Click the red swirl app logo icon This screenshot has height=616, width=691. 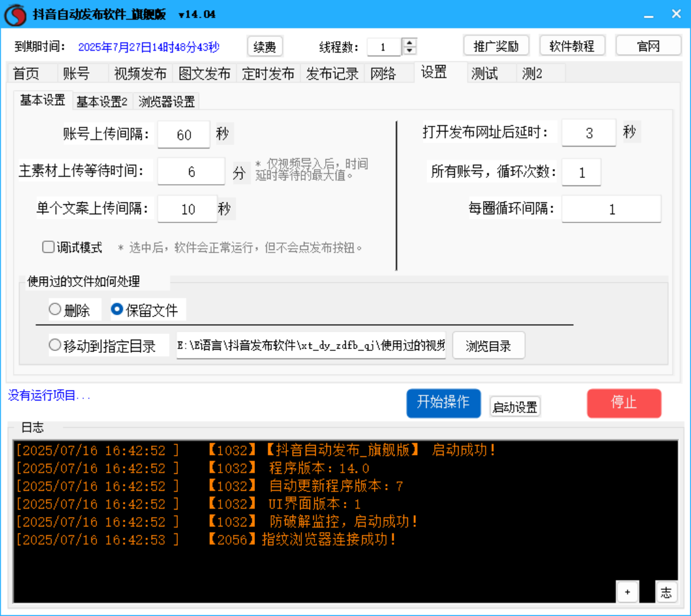(16, 14)
